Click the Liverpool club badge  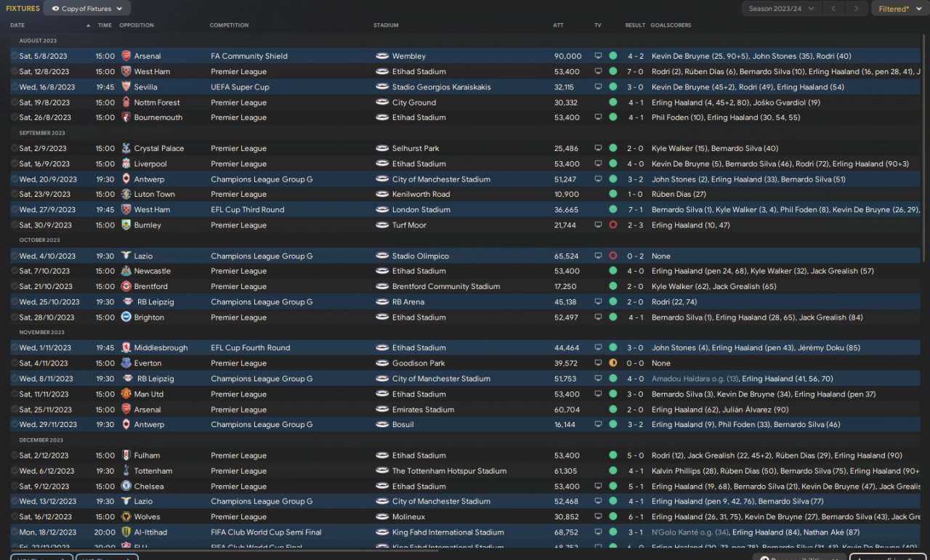click(126, 164)
